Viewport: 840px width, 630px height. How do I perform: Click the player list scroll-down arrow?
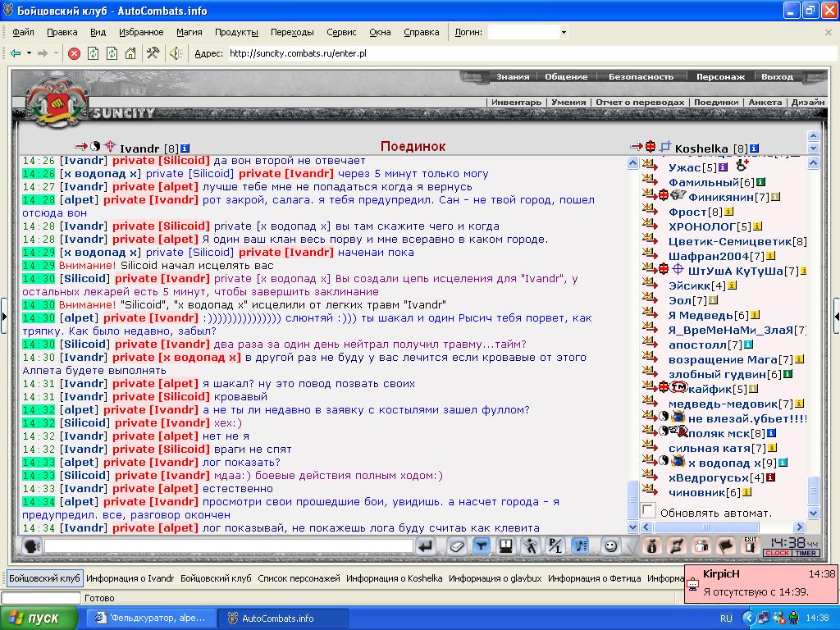click(813, 514)
